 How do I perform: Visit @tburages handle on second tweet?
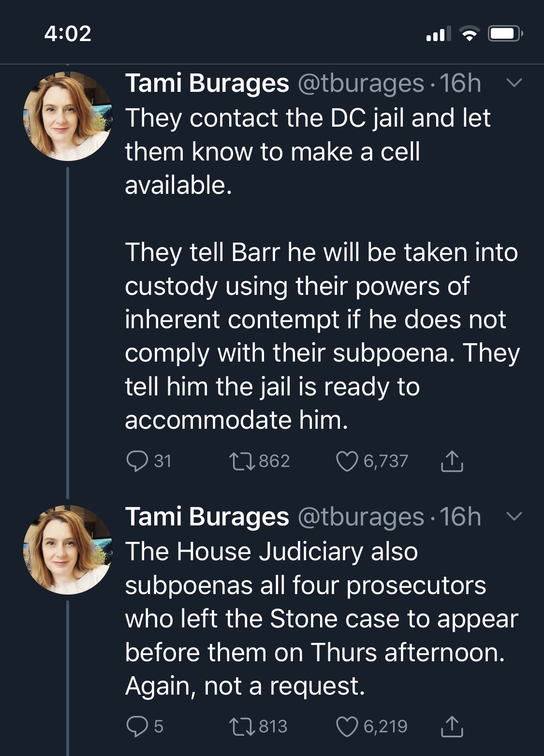tap(361, 517)
